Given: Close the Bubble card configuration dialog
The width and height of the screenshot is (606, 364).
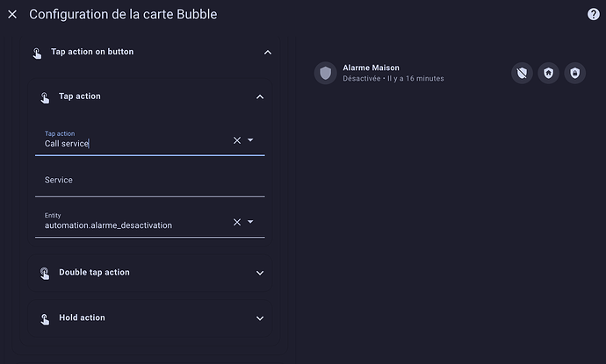Looking at the screenshot, I should 12,14.
